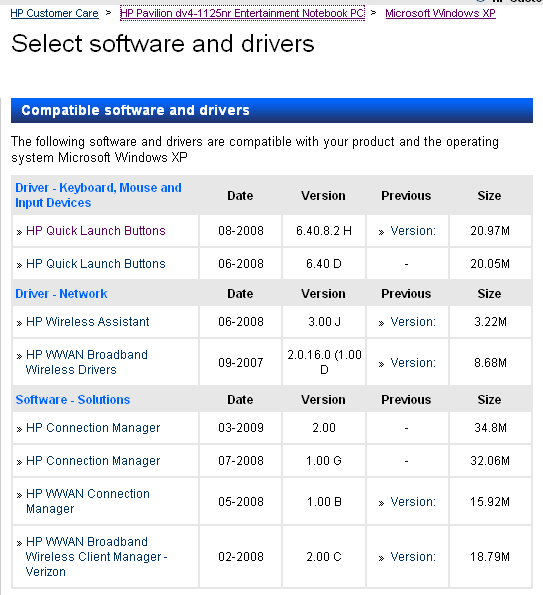Viewport: 543px width, 595px height.
Task: View previous version of HP Wireless Assistant
Action: (413, 322)
